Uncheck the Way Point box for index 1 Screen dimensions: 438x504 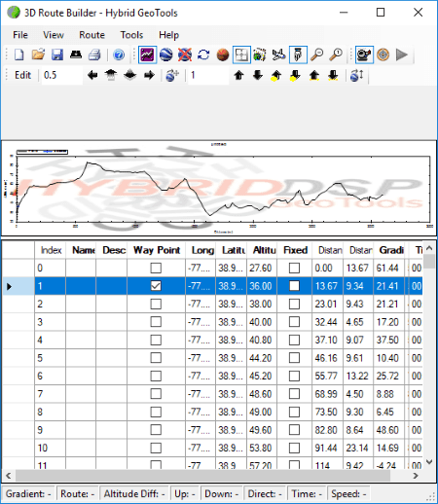click(156, 286)
